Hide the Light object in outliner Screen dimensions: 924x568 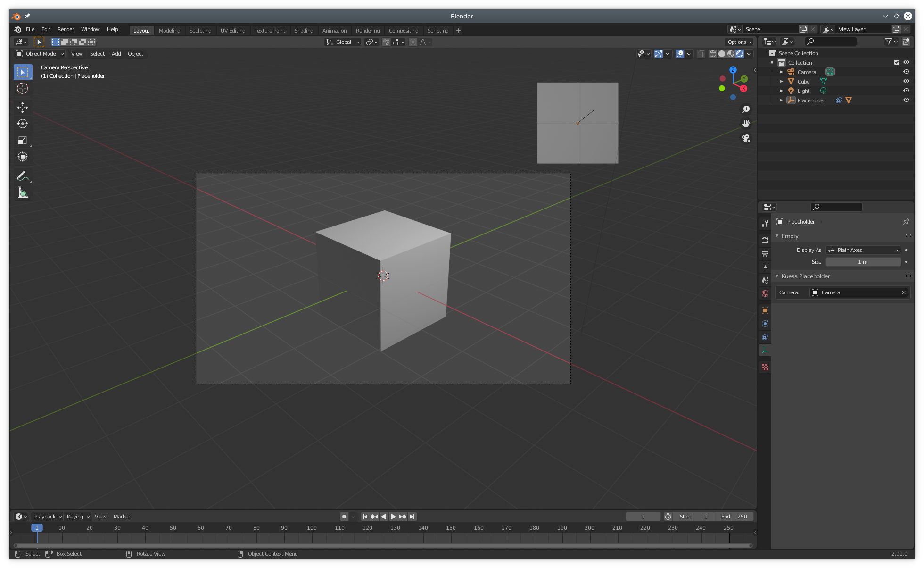906,91
